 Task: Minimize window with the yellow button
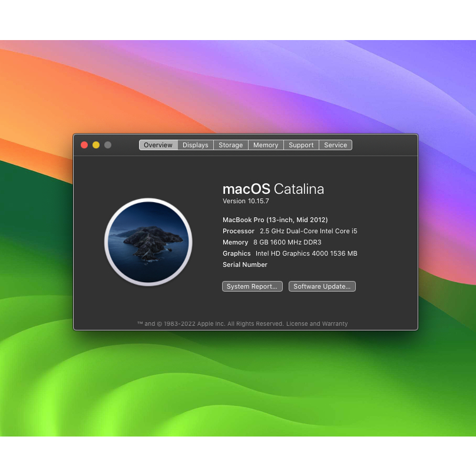click(96, 145)
